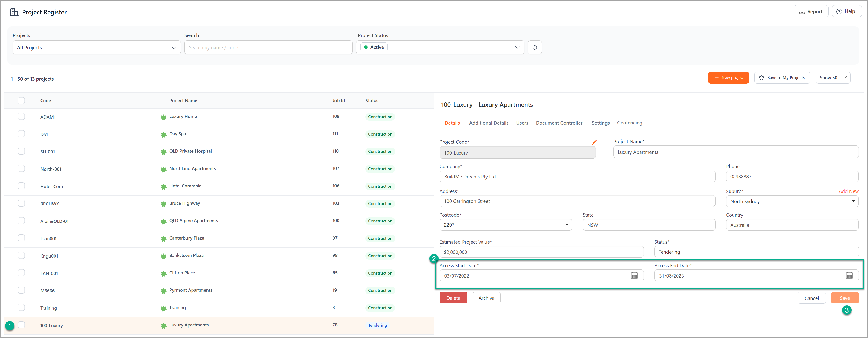This screenshot has width=868, height=338.
Task: Click the Archive button
Action: pos(486,298)
